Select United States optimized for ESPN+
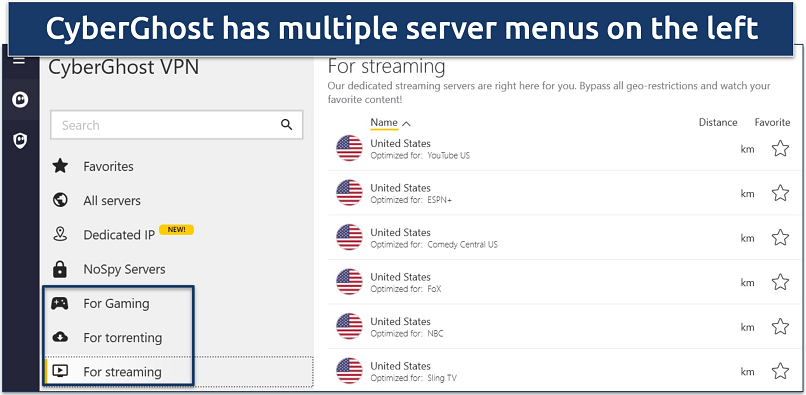This screenshot has height=395, width=806. [563, 193]
